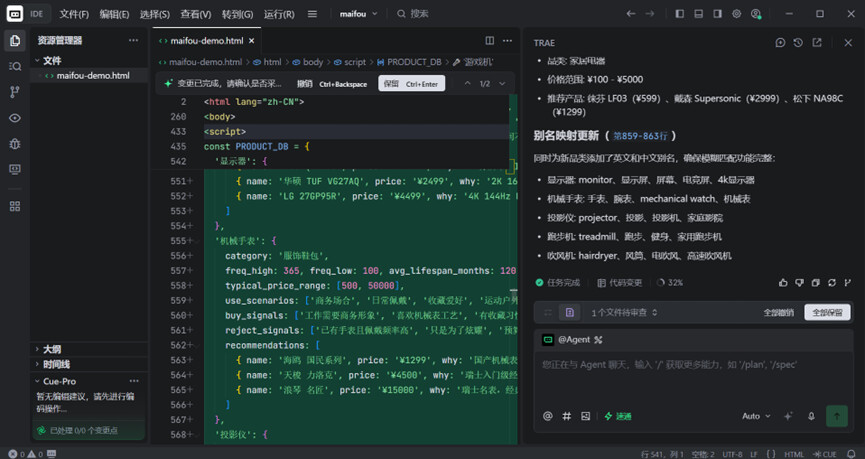Close the maifou-demo.html tab
This screenshot has width=865, height=459.
pyautogui.click(x=252, y=41)
